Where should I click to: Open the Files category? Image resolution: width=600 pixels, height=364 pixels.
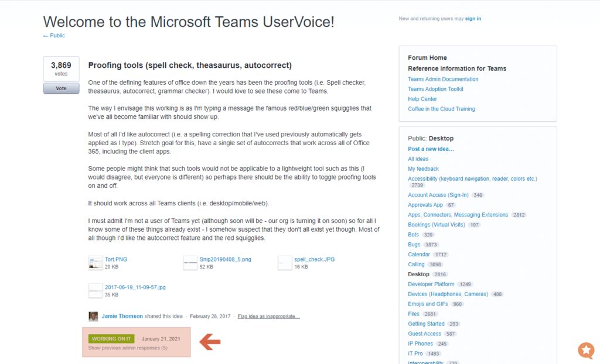[x=413, y=314]
